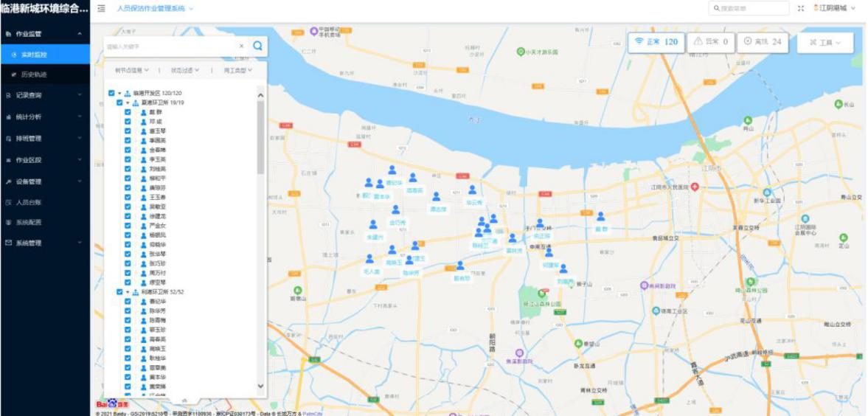Click the blue magnifier search icon

[257, 46]
